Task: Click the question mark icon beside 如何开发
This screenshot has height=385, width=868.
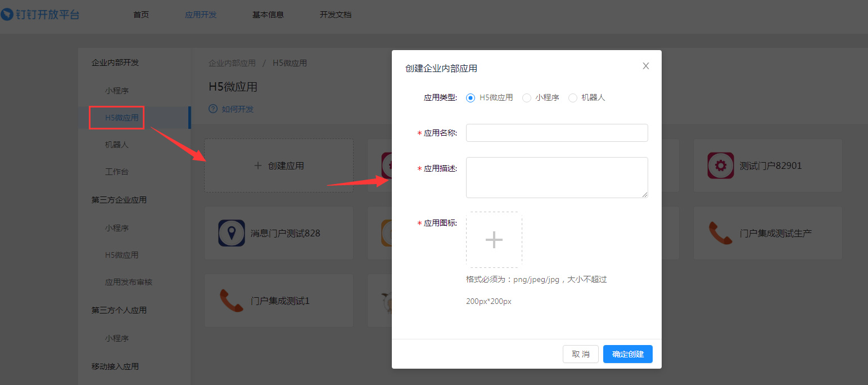Action: [x=213, y=109]
